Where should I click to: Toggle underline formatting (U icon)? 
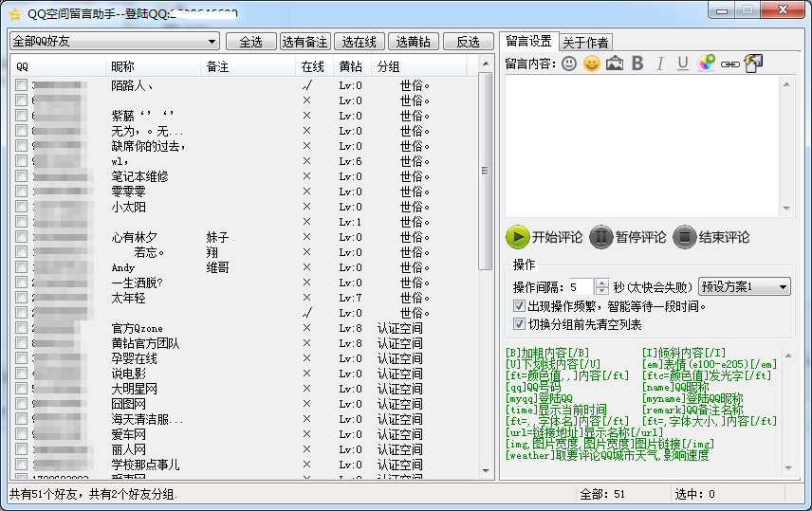click(683, 64)
